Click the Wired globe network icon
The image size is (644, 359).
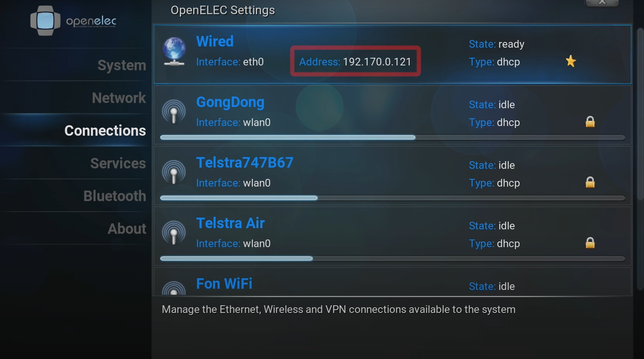click(174, 51)
